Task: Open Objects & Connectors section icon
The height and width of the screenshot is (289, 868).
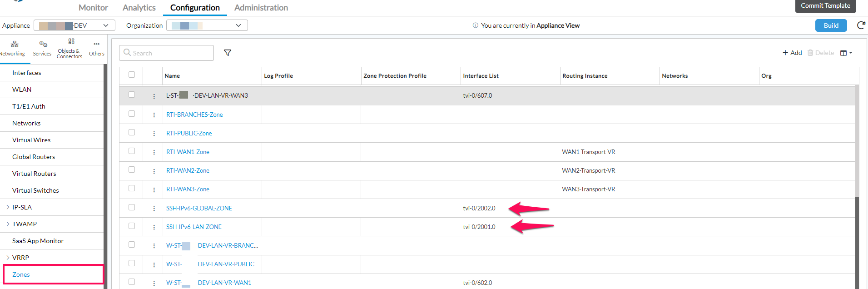Action: pos(71,41)
